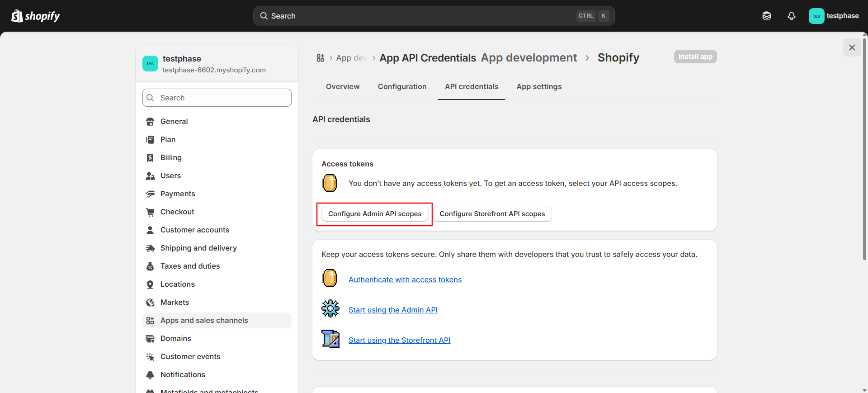
Task: Click the Install app button
Action: (695, 57)
